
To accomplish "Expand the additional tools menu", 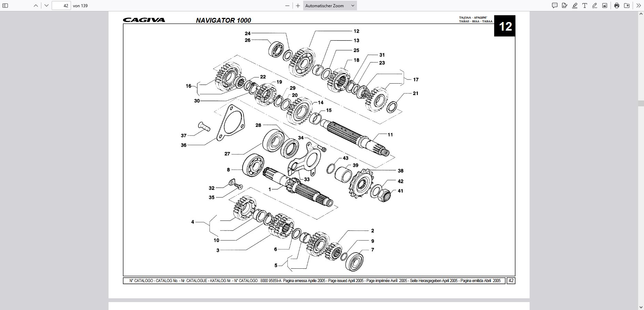I will [638, 6].
